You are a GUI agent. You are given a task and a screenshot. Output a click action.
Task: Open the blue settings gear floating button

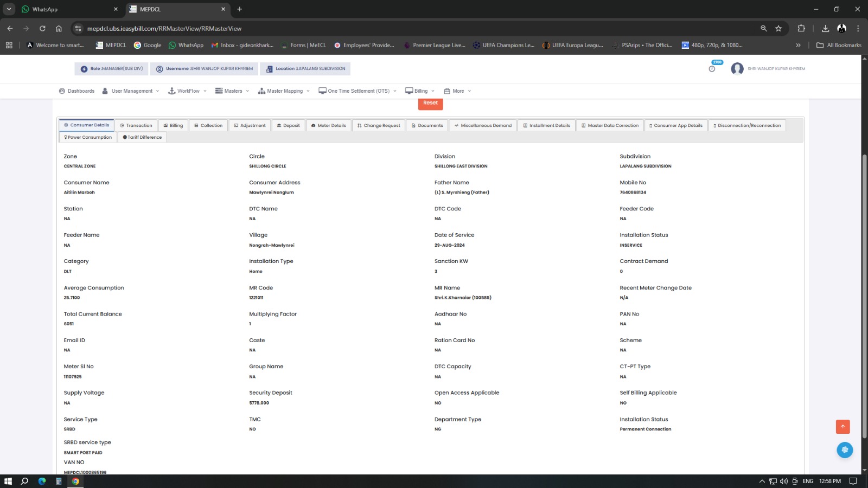[844, 450]
